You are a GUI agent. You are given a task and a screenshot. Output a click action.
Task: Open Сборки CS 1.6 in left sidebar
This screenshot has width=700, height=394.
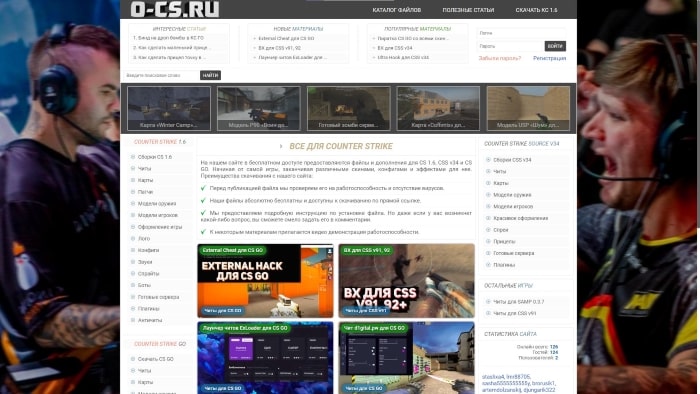[154, 157]
